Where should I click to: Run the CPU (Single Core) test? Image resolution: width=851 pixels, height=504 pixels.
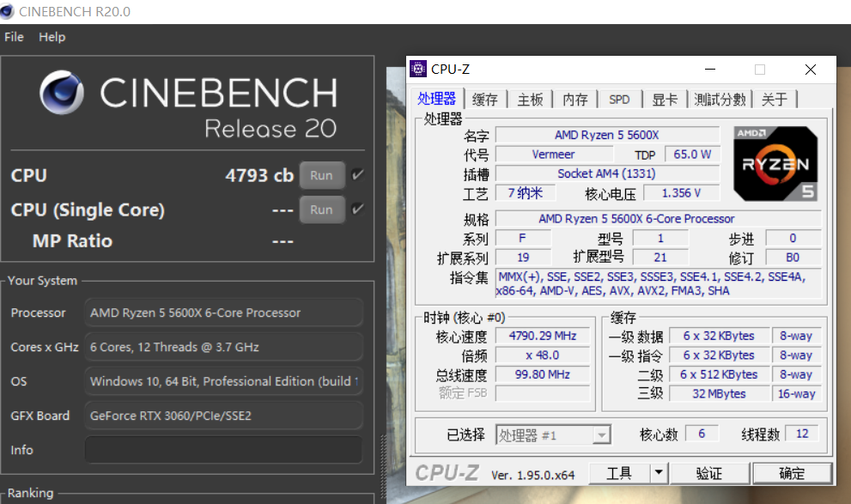(x=321, y=209)
